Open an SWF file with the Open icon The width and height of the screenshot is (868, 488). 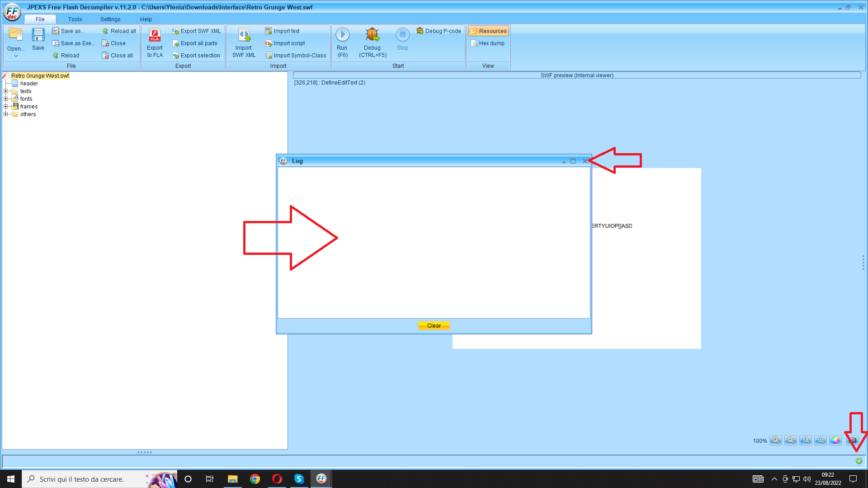point(16,35)
